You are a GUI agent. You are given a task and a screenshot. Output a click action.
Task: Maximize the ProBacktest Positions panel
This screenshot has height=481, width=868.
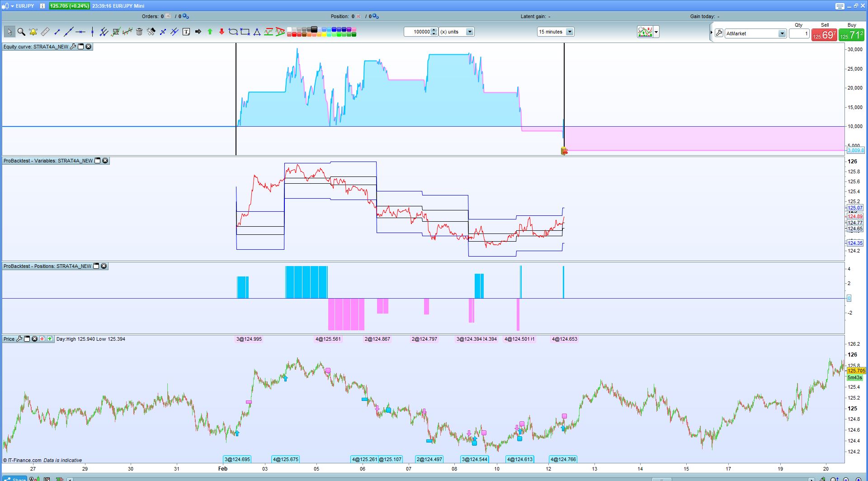point(96,266)
